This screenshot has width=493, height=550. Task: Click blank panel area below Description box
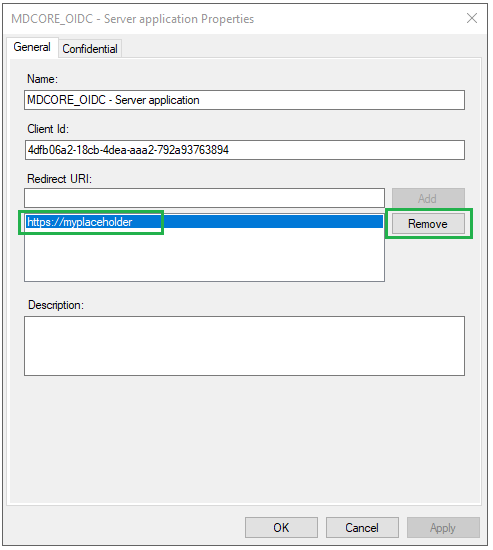tap(245, 438)
